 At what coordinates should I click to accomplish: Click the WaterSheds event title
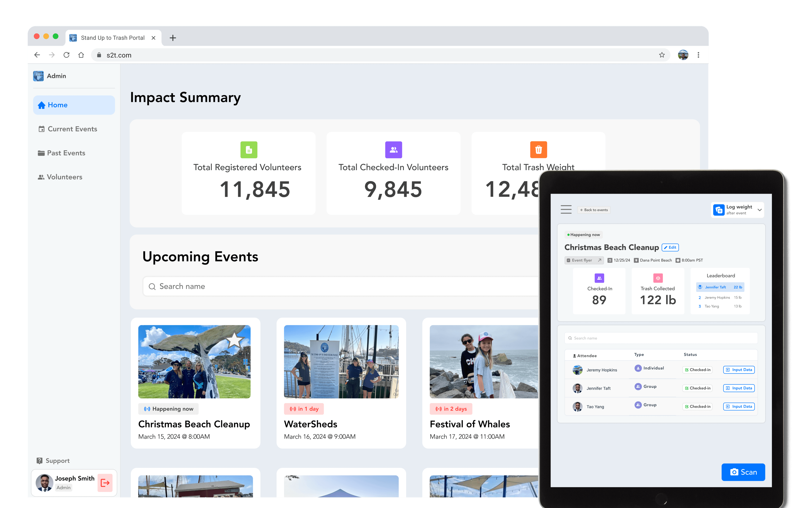coord(311,424)
